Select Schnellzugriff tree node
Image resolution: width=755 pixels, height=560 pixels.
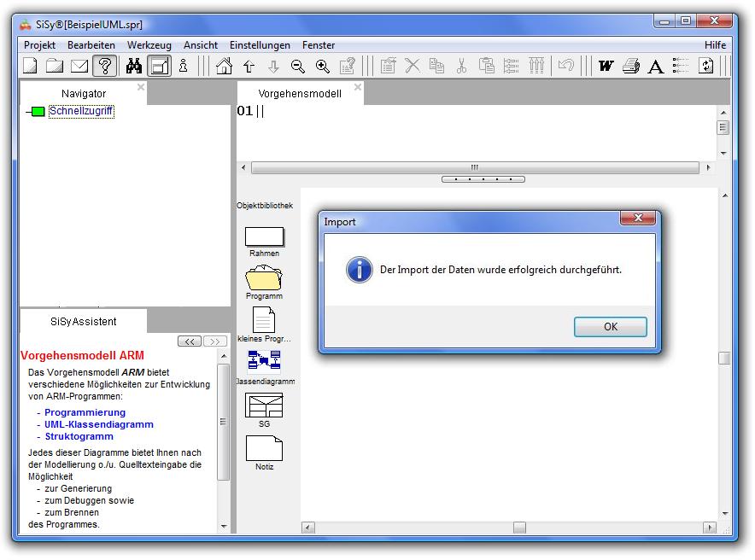point(81,111)
